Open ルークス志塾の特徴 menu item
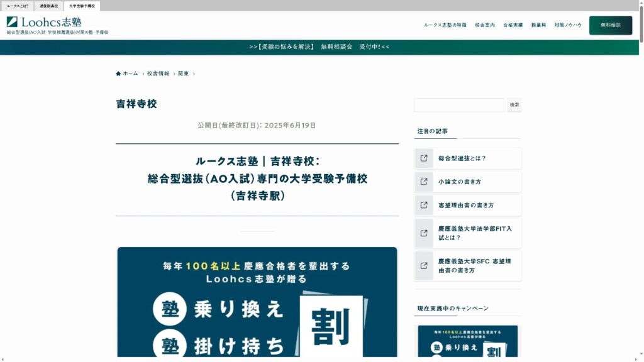Viewport: 644px width, 362px height. [x=445, y=25]
